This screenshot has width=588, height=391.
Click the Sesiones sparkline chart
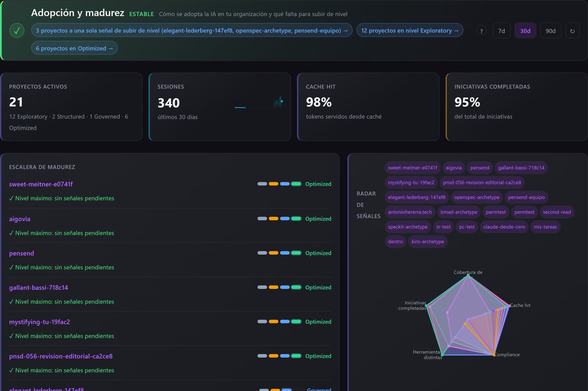(259, 102)
